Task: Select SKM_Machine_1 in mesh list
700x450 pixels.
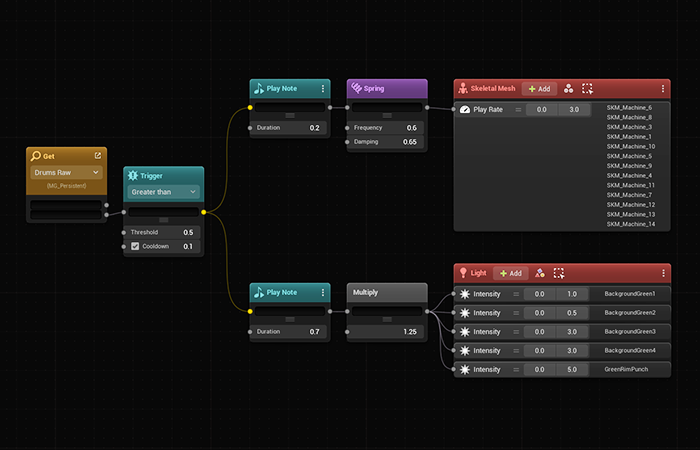Action: tap(629, 137)
